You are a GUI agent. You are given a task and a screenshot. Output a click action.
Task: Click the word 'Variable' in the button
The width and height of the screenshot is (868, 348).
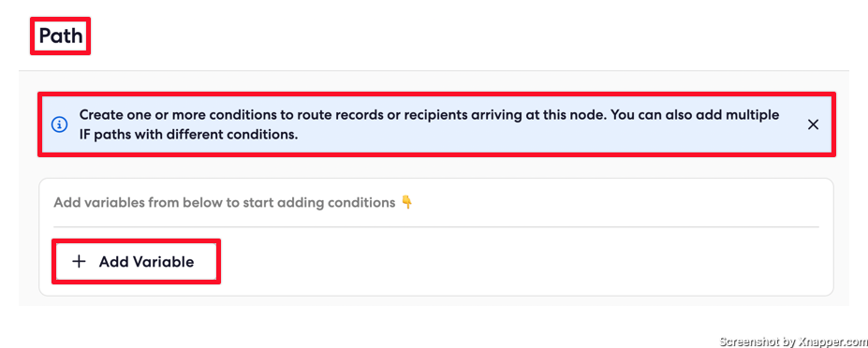pyautogui.click(x=162, y=262)
